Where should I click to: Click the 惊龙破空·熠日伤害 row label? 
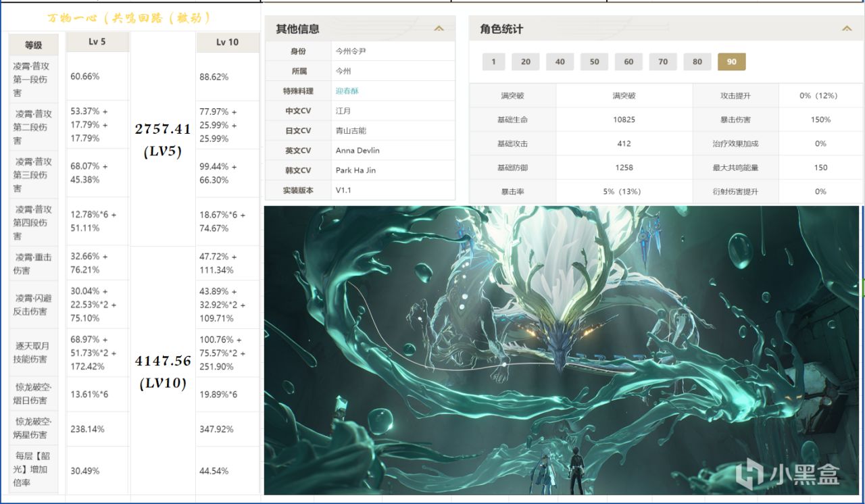(32, 394)
